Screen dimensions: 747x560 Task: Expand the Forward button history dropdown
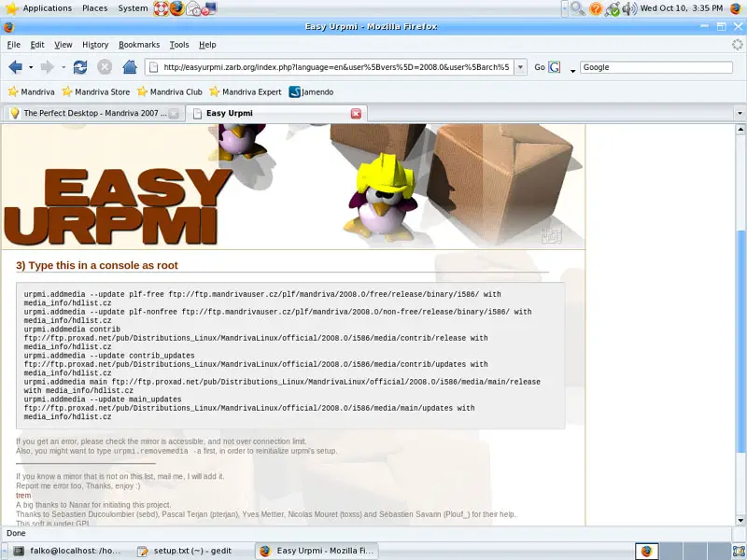[x=63, y=67]
